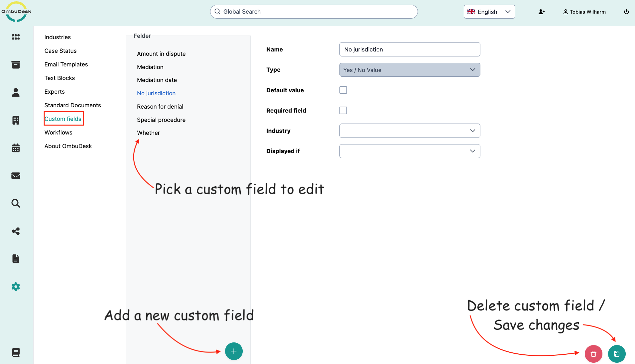This screenshot has height=364, width=635.
Task: Open Standard Documents settings section
Action: point(72,105)
